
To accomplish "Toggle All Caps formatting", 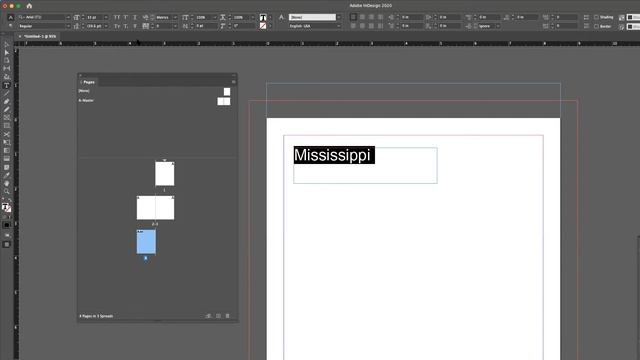I will 117,17.
